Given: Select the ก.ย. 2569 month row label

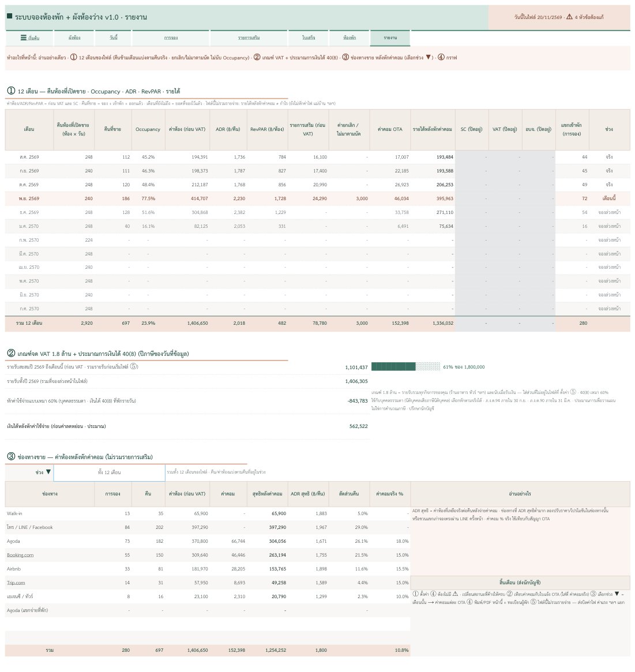Looking at the screenshot, I should (29, 171).
